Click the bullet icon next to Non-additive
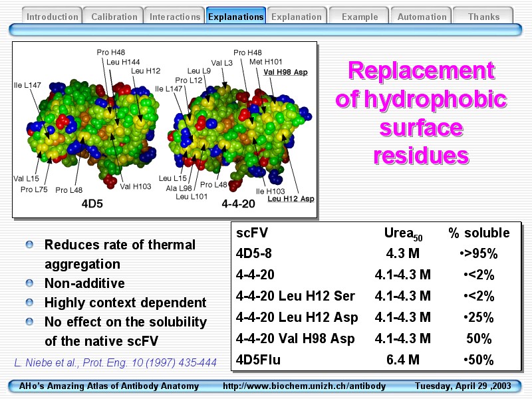532x399 pixels. 29,283
